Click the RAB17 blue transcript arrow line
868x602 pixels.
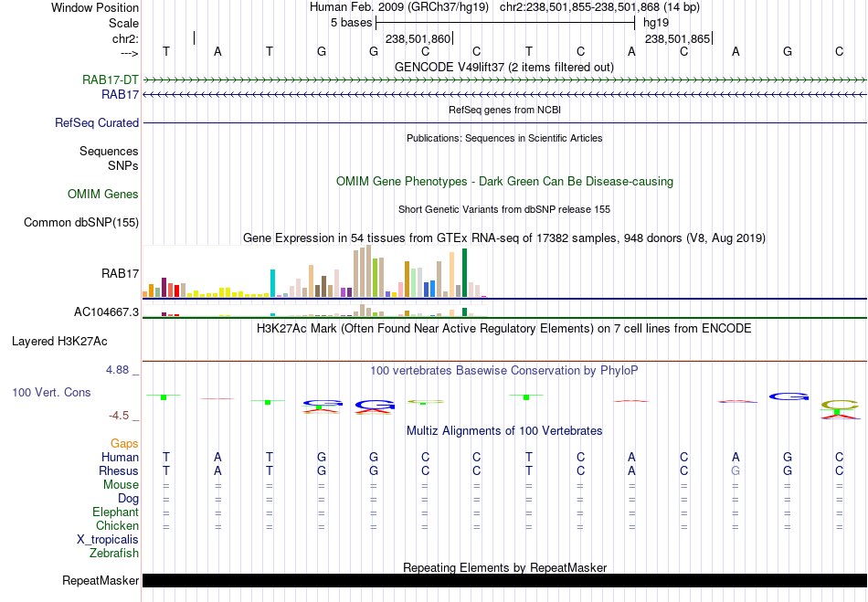point(504,95)
